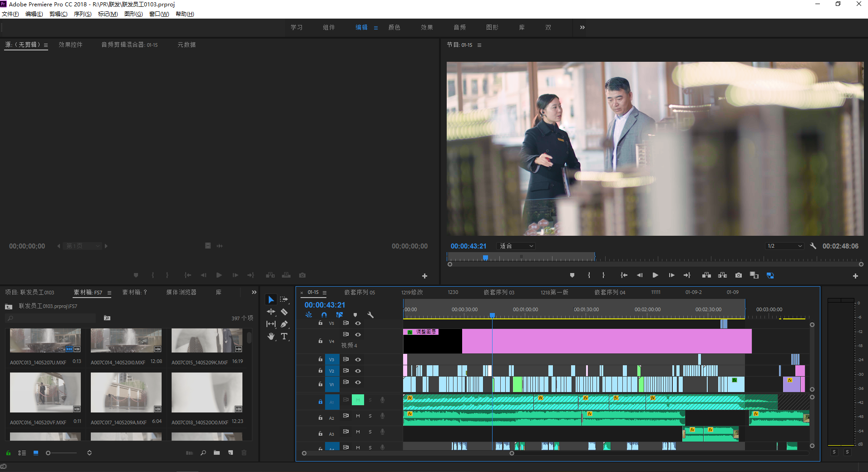Open playback resolution 1/2 dropdown
The width and height of the screenshot is (868, 472).
coord(784,246)
